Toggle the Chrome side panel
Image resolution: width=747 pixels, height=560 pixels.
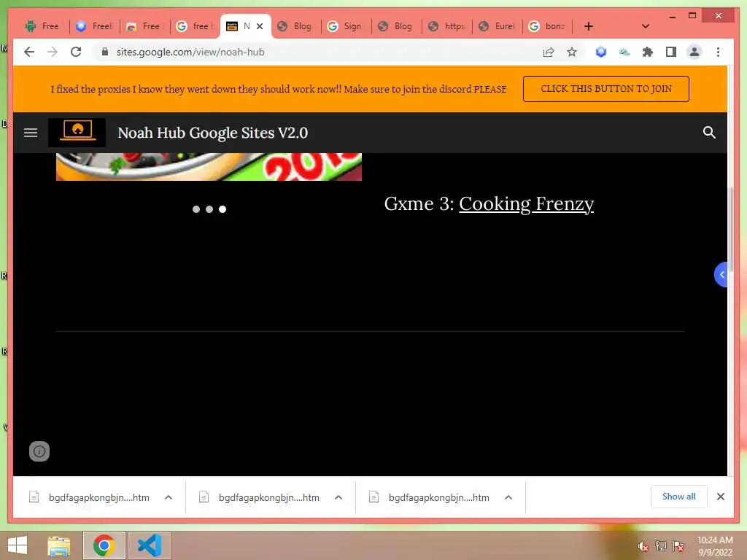coord(671,52)
